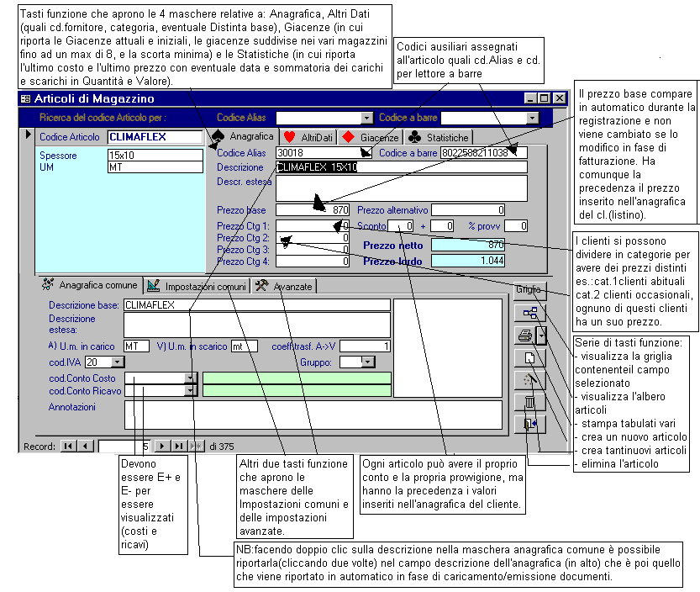
Task: Expand the cod.Conto Ricavo dropdown
Action: 191,390
